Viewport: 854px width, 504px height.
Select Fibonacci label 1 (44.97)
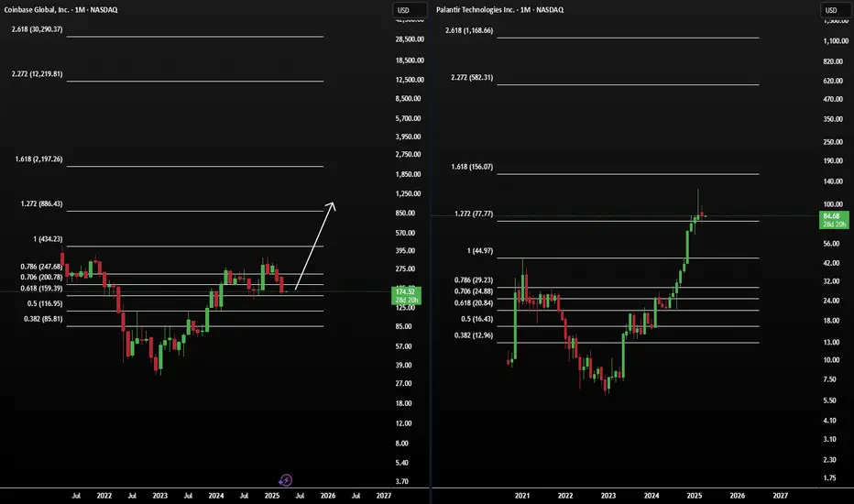480,251
